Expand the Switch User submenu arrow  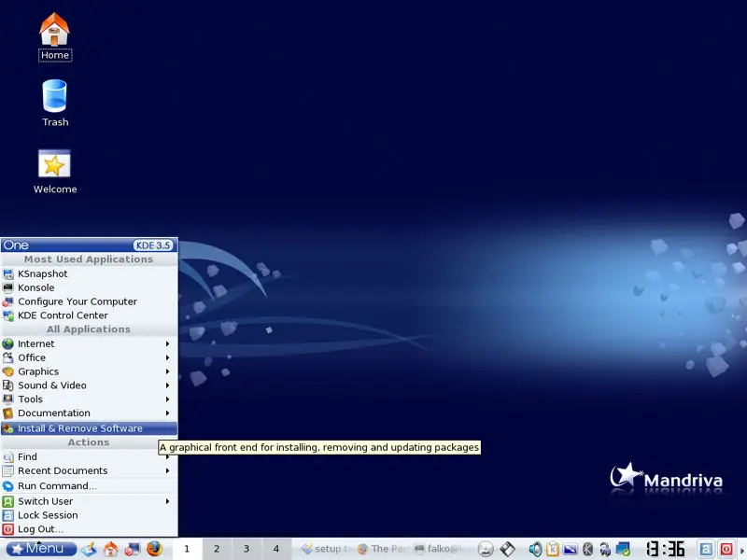tap(168, 501)
